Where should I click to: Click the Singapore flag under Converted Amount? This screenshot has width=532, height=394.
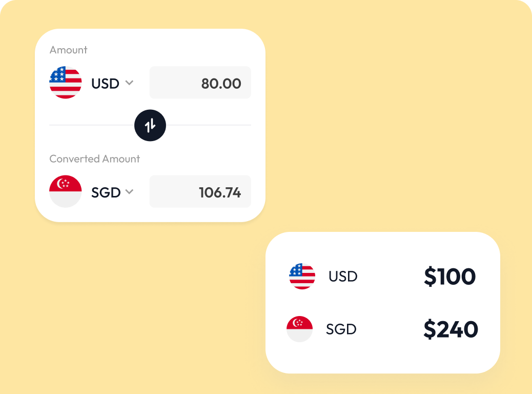pos(66,191)
